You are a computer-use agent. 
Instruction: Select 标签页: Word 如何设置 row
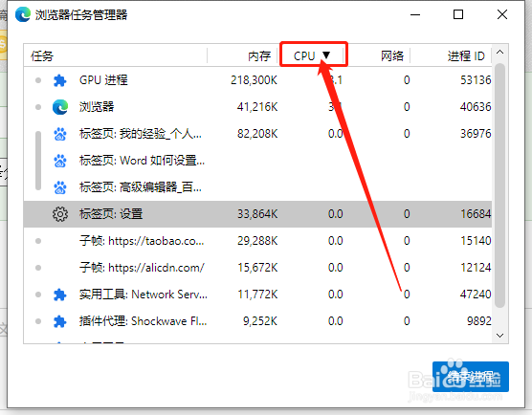[257, 161]
